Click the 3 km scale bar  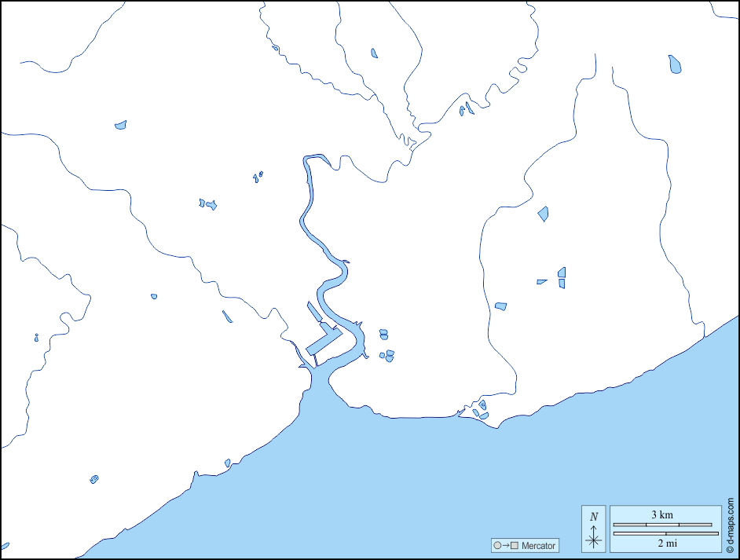point(662,525)
